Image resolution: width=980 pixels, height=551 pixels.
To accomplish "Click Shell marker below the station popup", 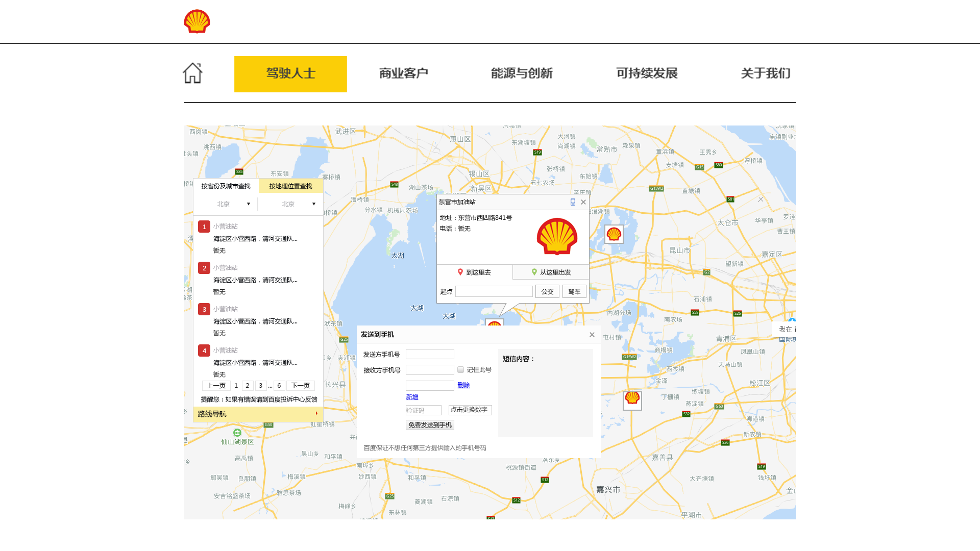I will [x=495, y=323].
